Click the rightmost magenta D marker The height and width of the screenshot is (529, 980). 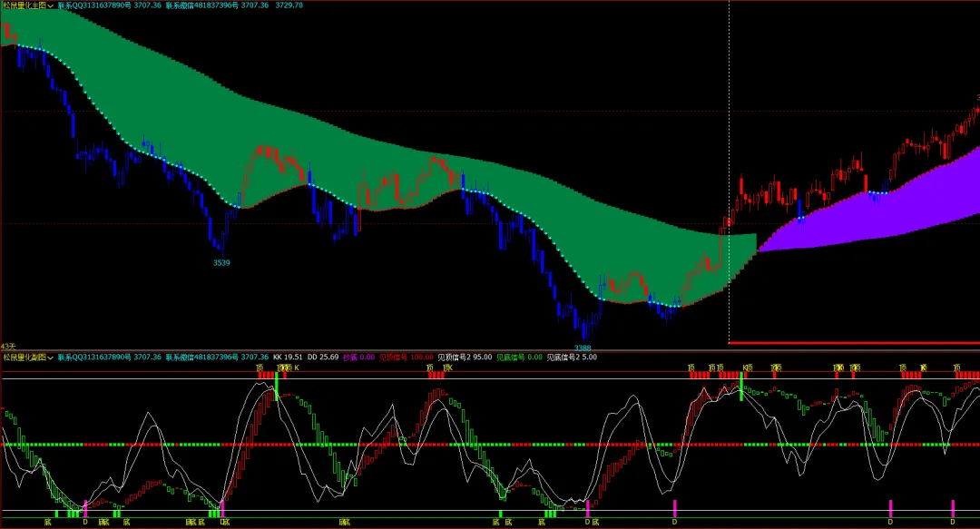pos(953,508)
